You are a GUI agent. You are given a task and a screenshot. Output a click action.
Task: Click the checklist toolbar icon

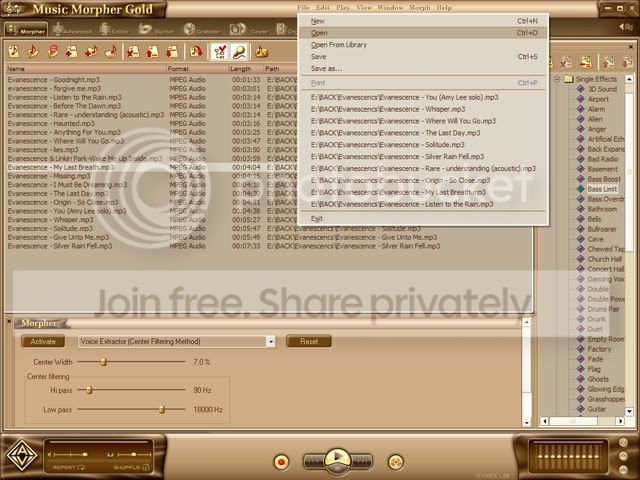[x=220, y=52]
